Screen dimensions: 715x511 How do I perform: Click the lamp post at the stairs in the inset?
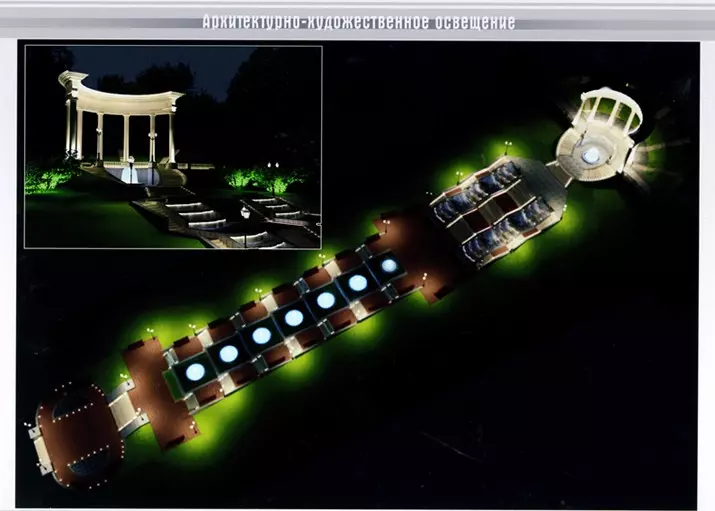click(244, 222)
